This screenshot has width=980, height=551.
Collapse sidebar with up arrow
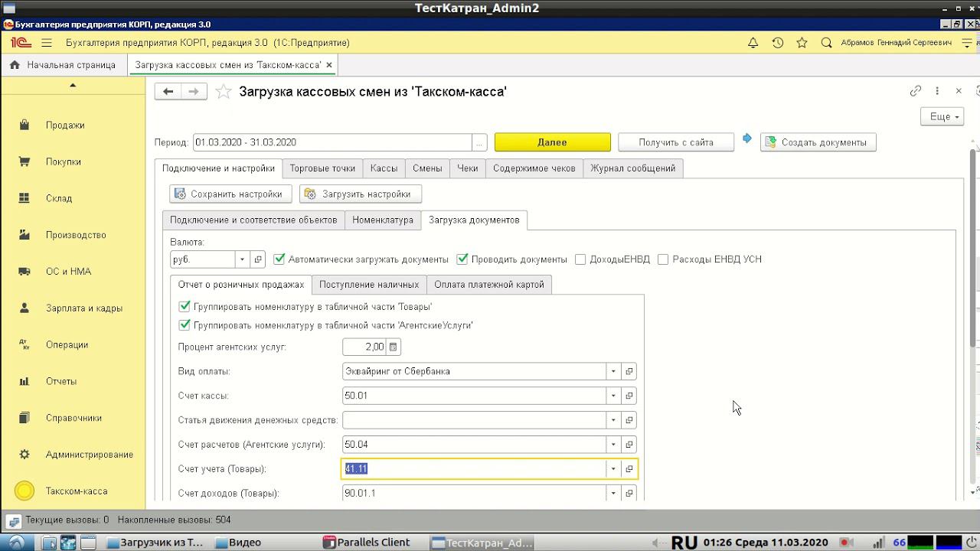73,85
